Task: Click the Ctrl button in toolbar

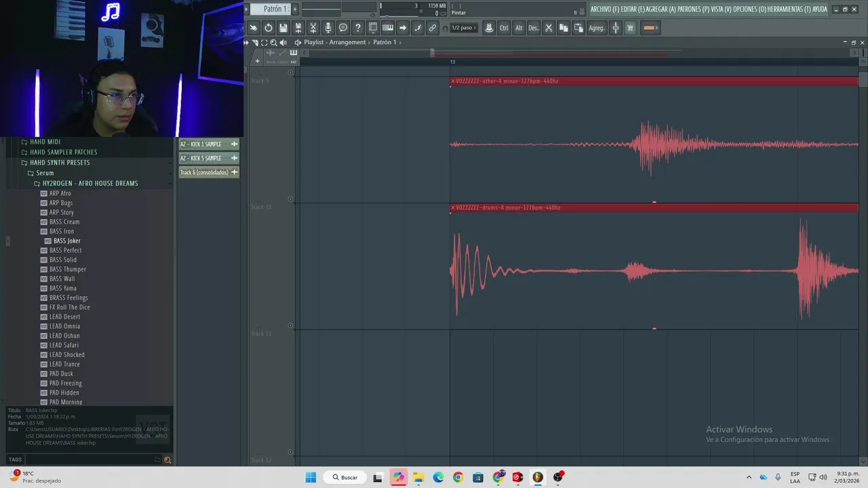Action: point(504,28)
